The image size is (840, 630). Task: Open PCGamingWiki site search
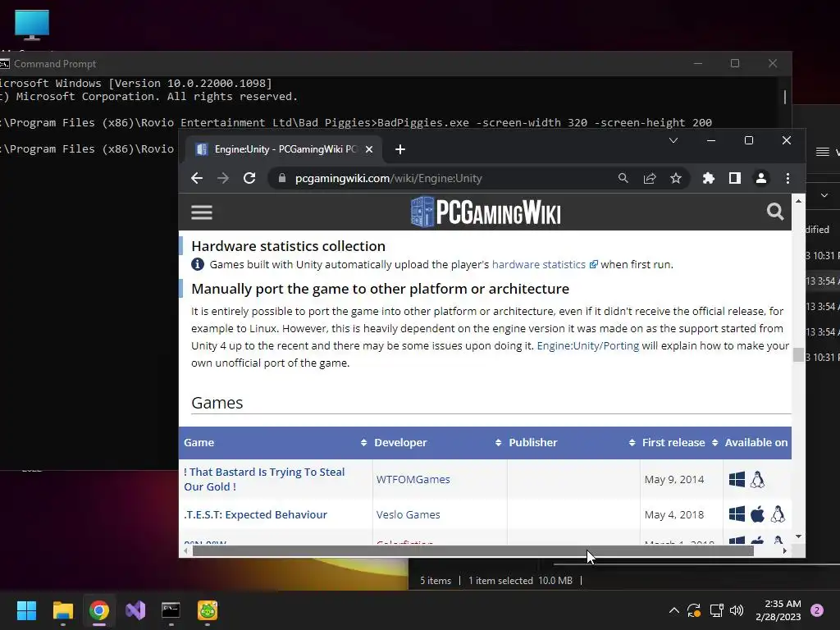[774, 212]
